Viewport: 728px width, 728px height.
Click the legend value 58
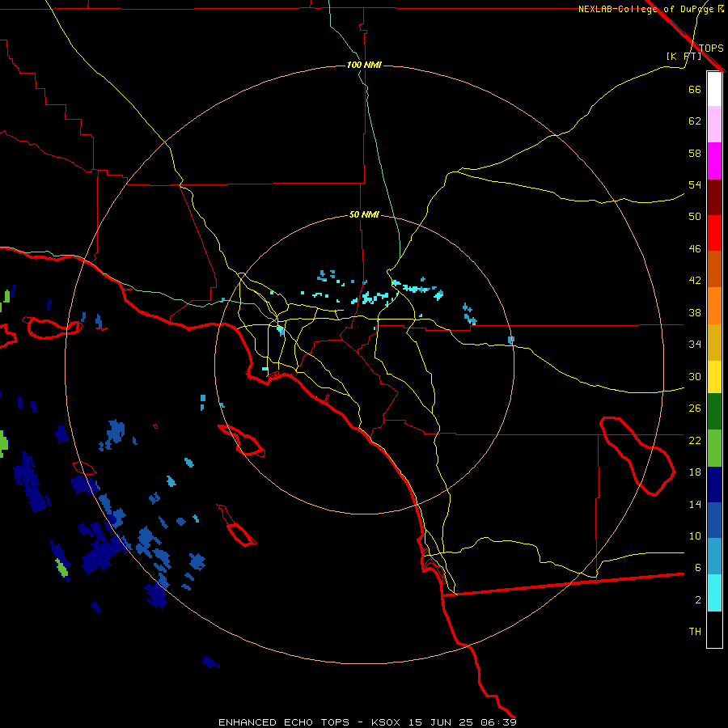coord(695,153)
